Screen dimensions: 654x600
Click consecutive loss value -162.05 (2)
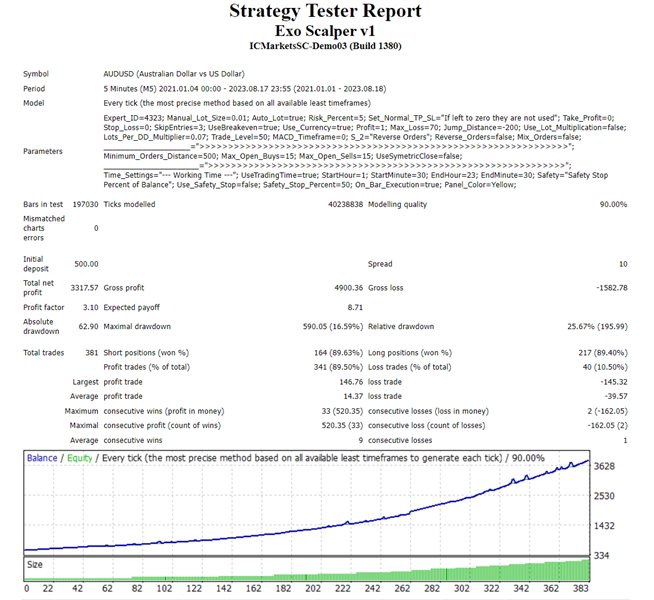point(607,425)
